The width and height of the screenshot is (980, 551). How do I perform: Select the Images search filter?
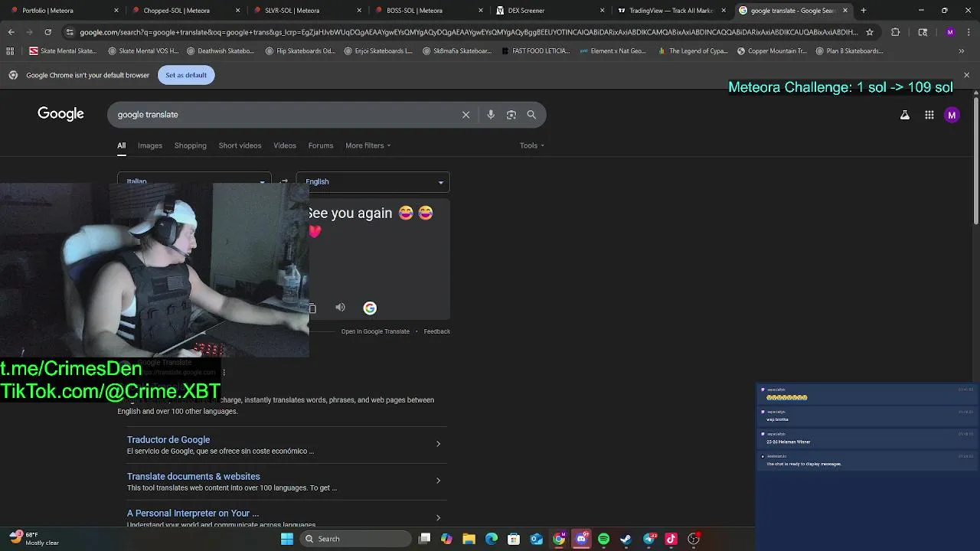click(x=150, y=145)
